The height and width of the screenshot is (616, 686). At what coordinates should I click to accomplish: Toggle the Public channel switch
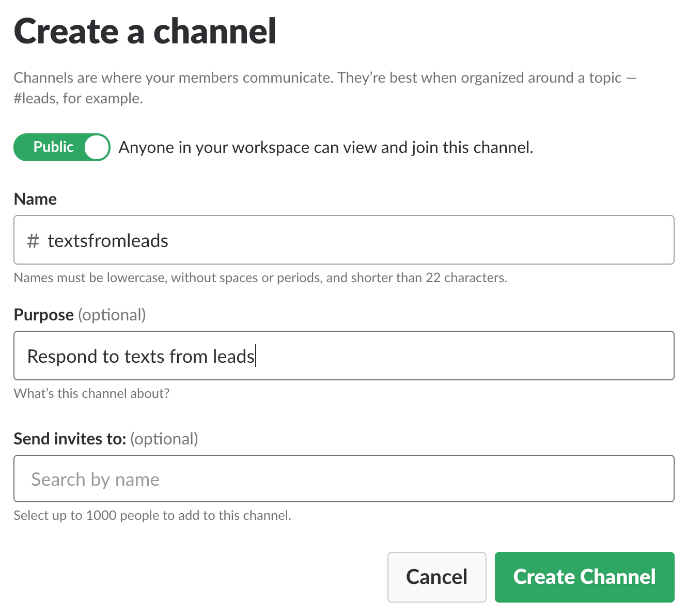click(x=62, y=147)
